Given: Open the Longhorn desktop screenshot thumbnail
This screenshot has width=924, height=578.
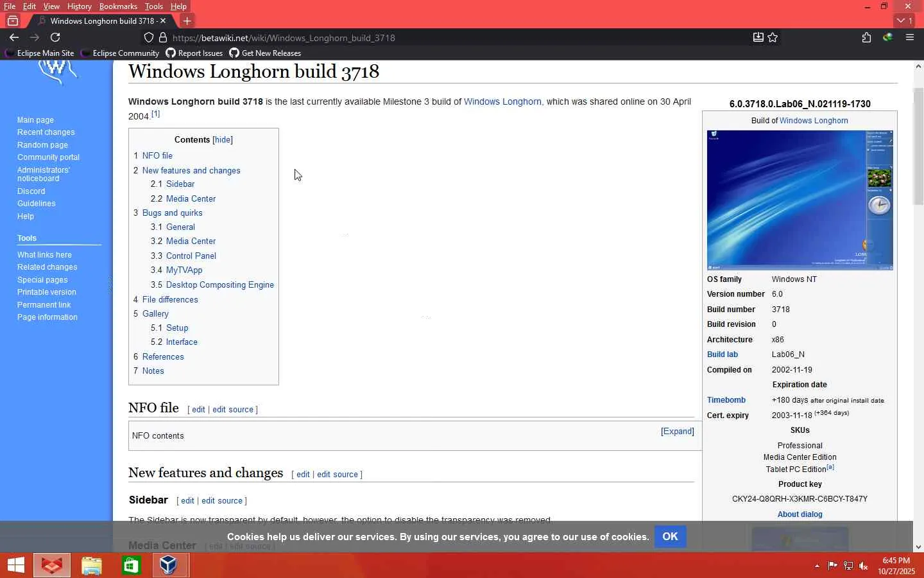Looking at the screenshot, I should click(x=800, y=200).
